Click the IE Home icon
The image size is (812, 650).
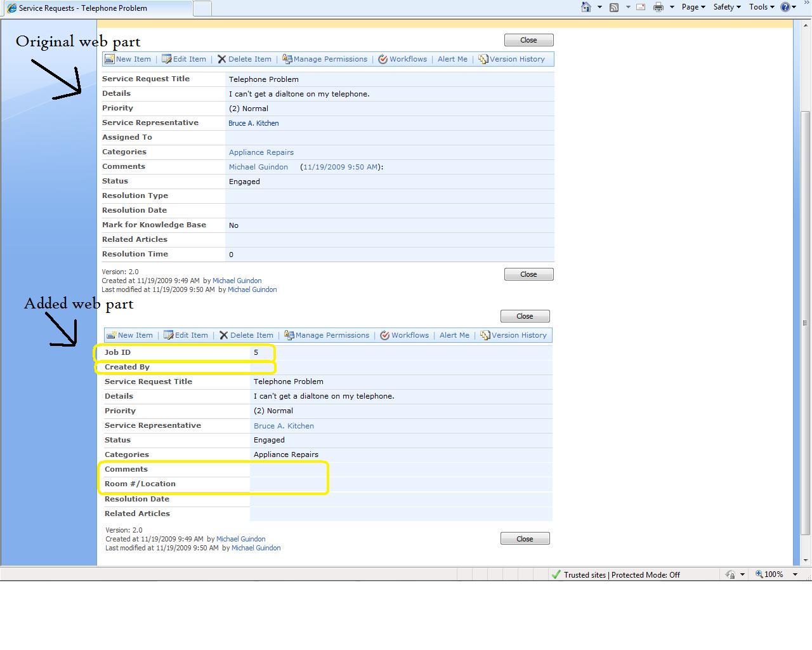[586, 7]
